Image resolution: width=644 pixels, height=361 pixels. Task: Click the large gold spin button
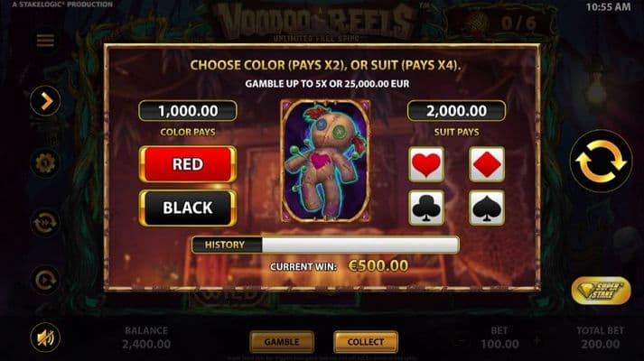click(x=601, y=162)
